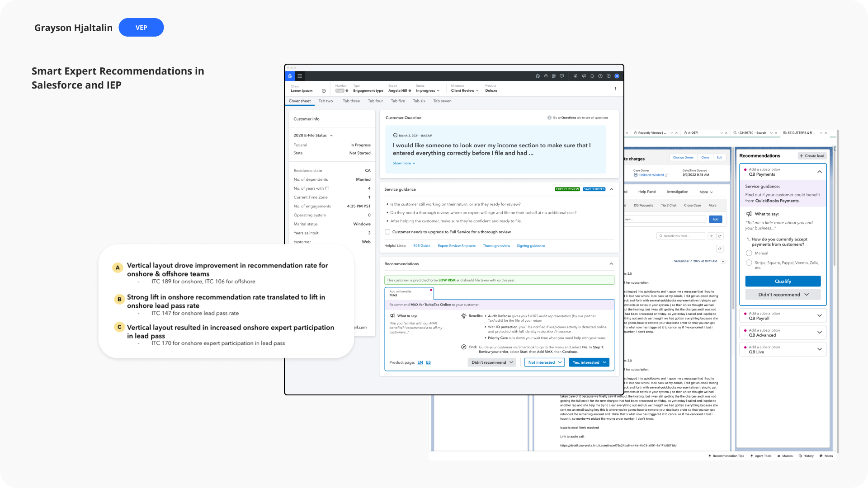Open the Expert Review Snippets link
The image size is (868, 488).
pyautogui.click(x=456, y=246)
